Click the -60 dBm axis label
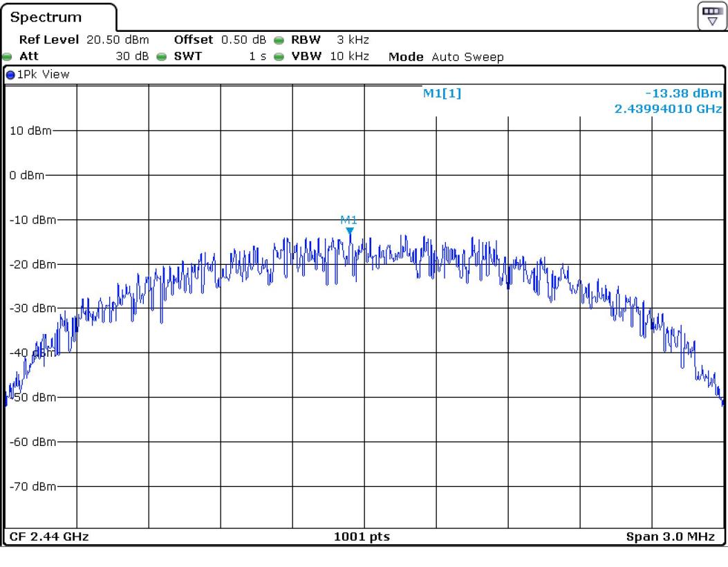This screenshot has width=728, height=567. point(32,442)
